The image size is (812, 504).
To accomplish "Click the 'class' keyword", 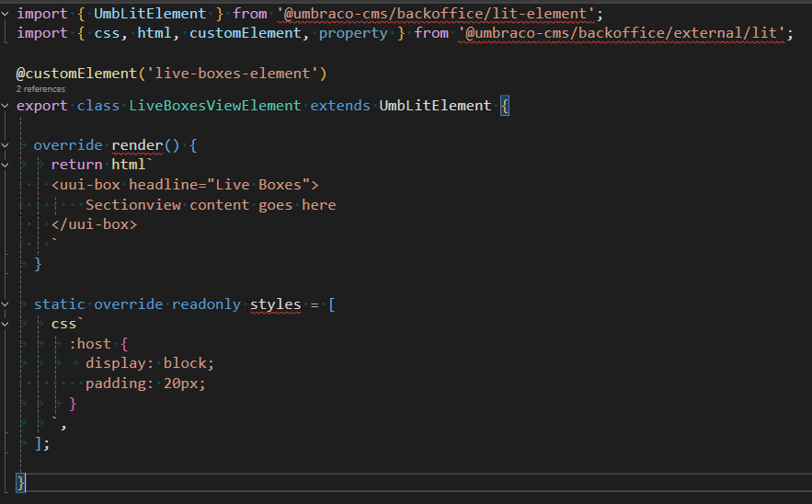I will click(x=98, y=106).
